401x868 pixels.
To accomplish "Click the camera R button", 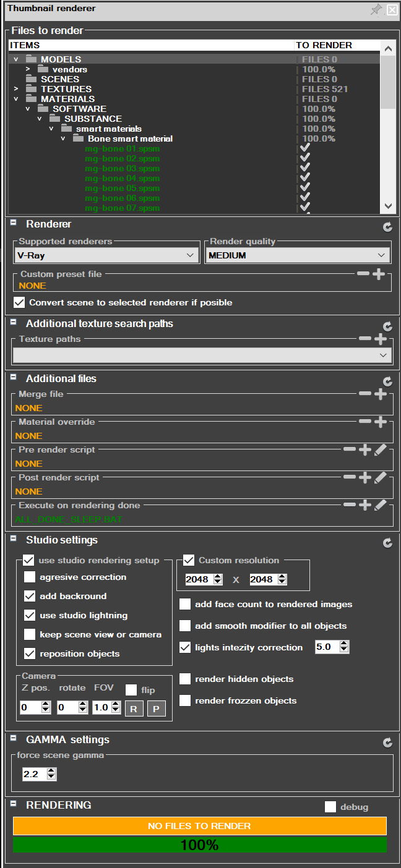I will (134, 708).
